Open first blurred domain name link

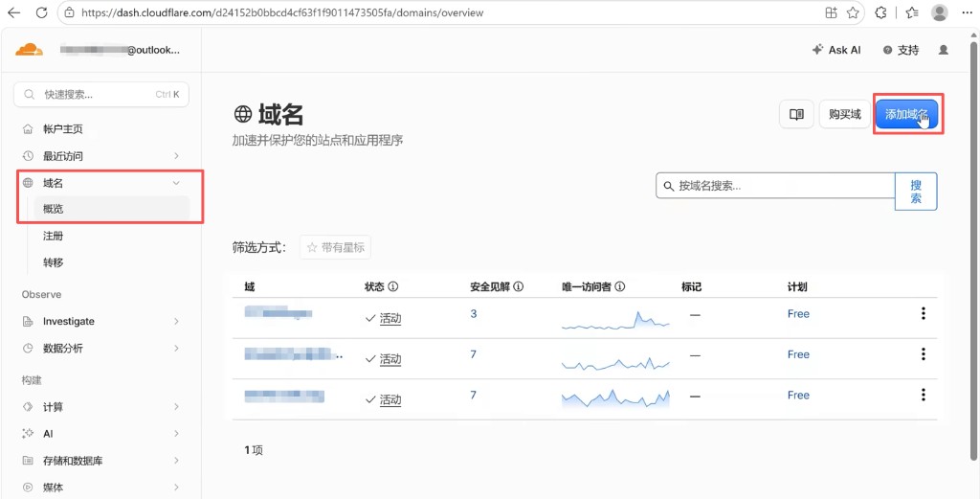tap(278, 312)
